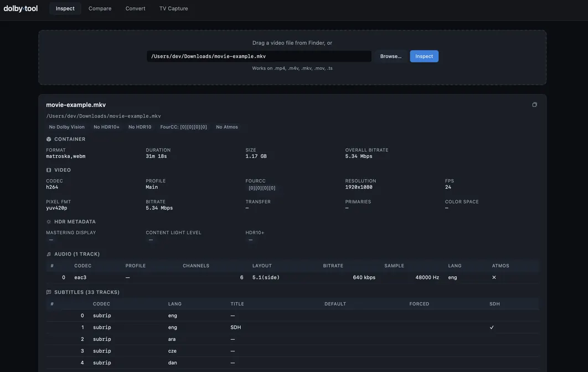Click the ara language subtitle row
The width and height of the screenshot is (588, 372).
point(292,339)
